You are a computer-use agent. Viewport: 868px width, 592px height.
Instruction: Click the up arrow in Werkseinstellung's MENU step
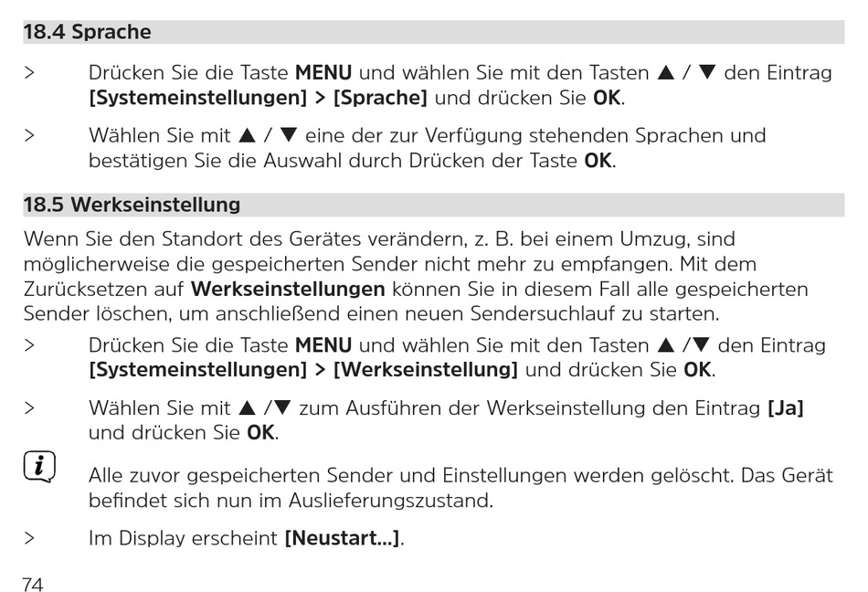coord(666,345)
